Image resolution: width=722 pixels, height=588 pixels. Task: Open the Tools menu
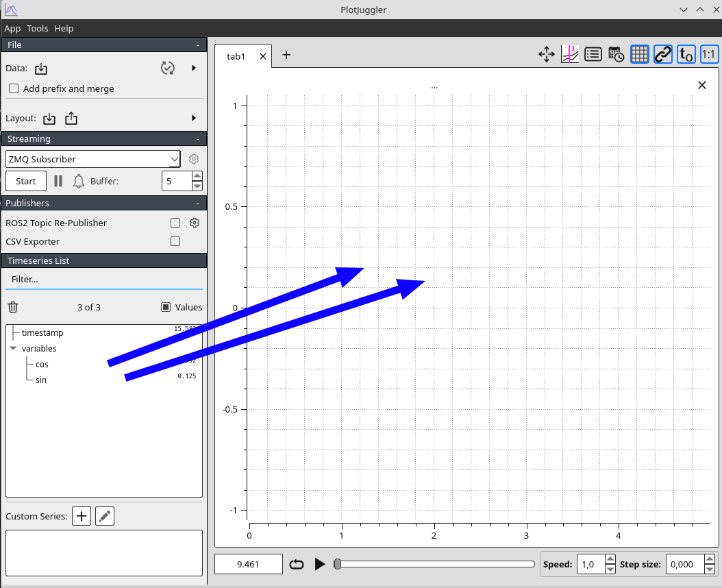(37, 29)
